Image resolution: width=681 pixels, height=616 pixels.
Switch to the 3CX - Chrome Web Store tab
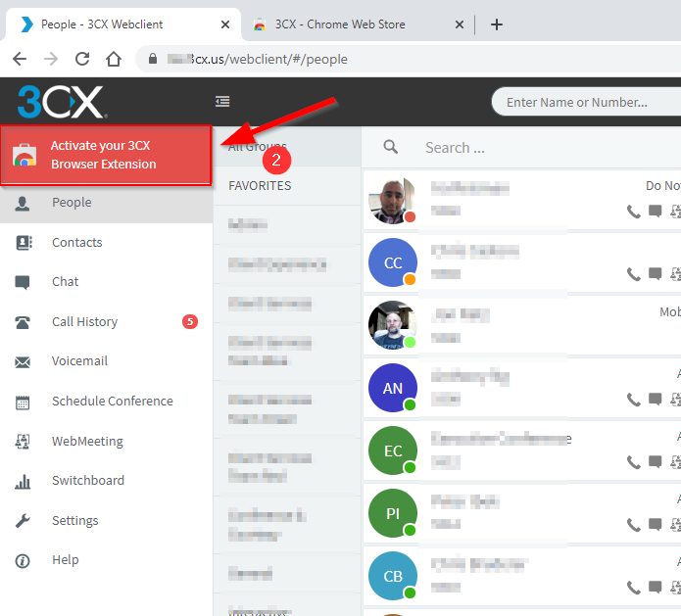360,24
